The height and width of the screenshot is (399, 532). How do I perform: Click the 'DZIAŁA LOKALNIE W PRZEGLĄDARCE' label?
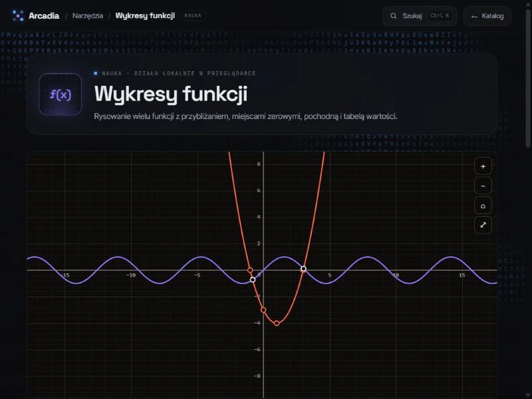pyautogui.click(x=195, y=73)
